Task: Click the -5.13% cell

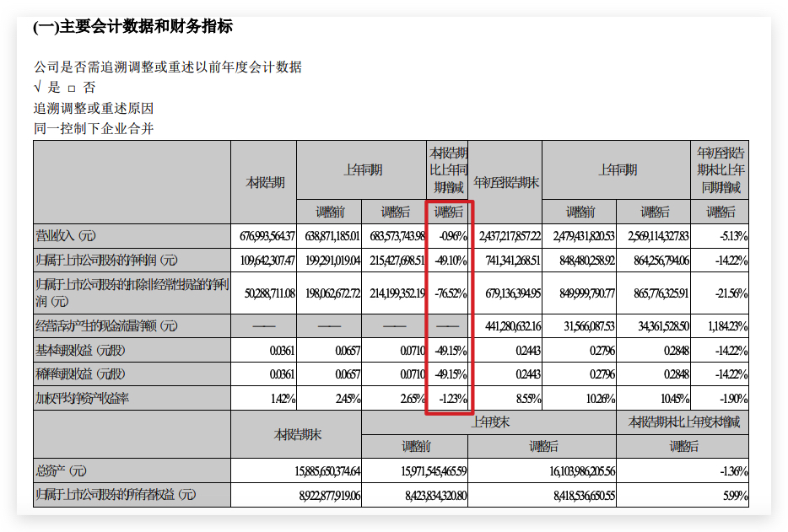Action: click(x=733, y=235)
